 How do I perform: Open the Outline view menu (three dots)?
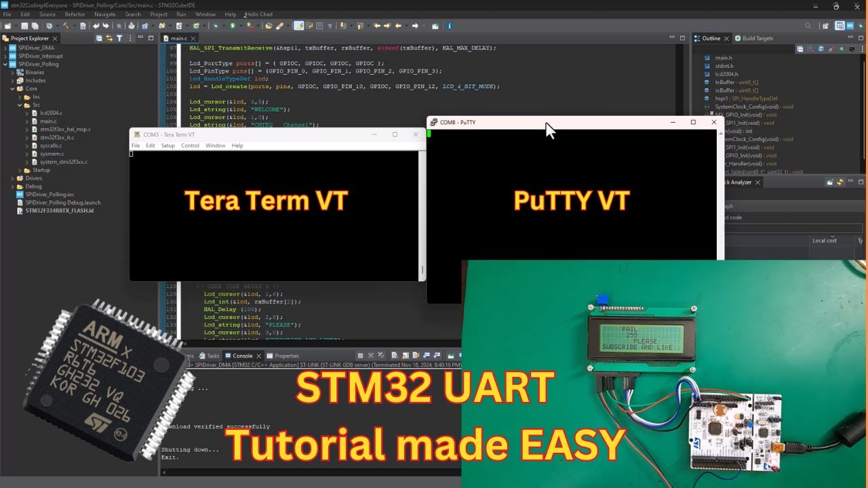(x=863, y=49)
